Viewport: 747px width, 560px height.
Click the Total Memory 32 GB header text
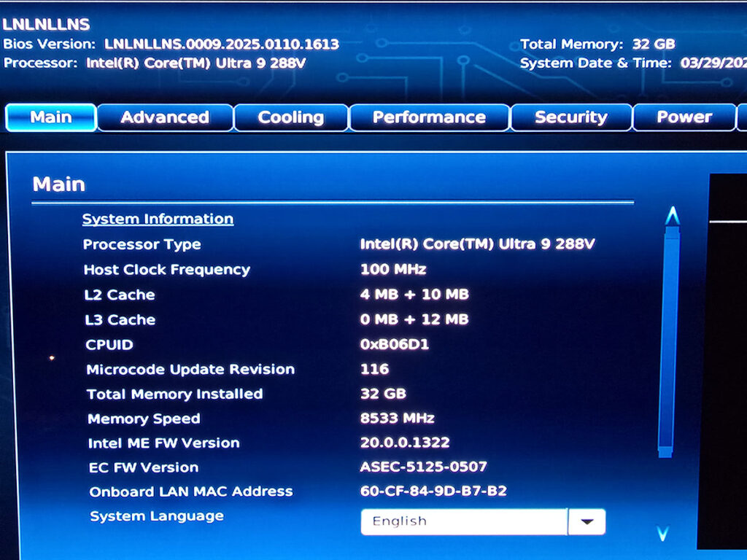click(x=597, y=44)
